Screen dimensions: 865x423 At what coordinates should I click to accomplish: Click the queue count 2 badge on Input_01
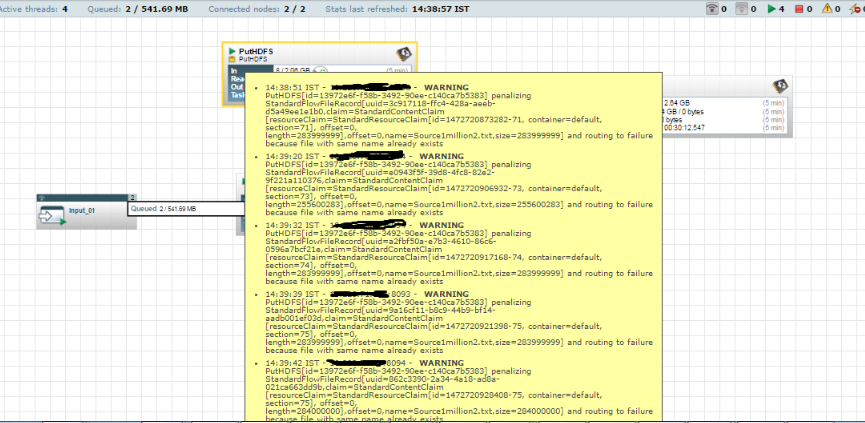click(132, 197)
